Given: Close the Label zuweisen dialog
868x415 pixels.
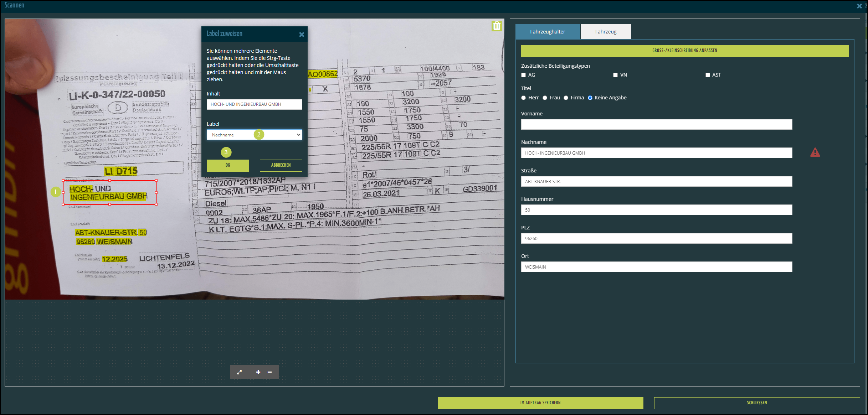Looking at the screenshot, I should (302, 35).
